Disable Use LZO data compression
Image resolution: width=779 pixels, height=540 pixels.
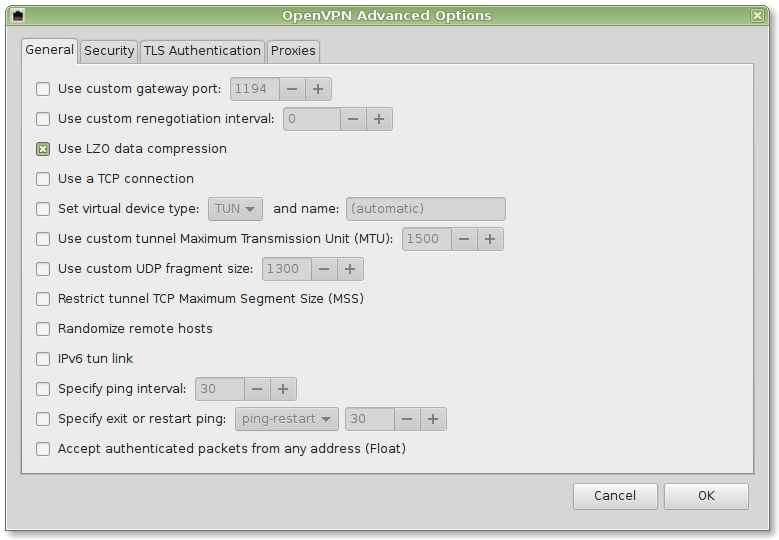[43, 149]
